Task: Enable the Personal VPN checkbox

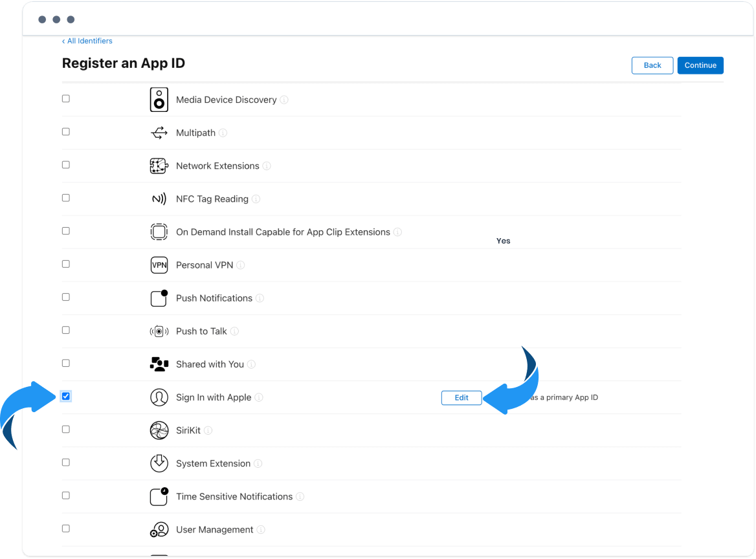Action: tap(66, 264)
